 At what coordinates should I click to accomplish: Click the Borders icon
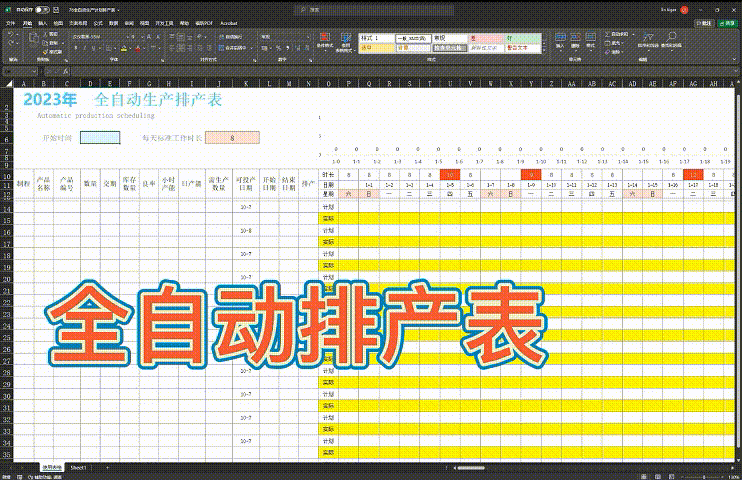(x=108, y=48)
